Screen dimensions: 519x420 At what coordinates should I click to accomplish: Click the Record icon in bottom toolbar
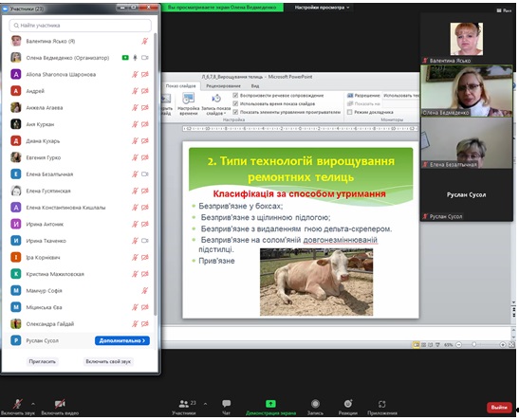(315, 404)
